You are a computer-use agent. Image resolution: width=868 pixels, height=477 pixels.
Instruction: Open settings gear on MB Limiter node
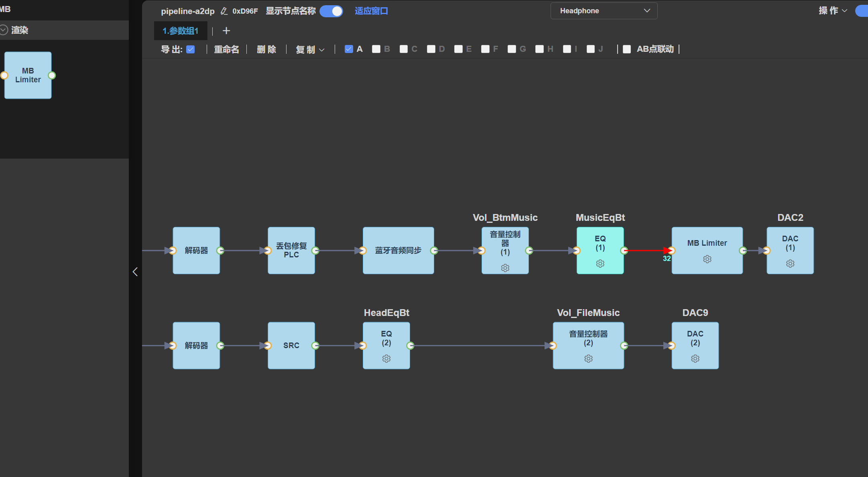click(x=707, y=259)
